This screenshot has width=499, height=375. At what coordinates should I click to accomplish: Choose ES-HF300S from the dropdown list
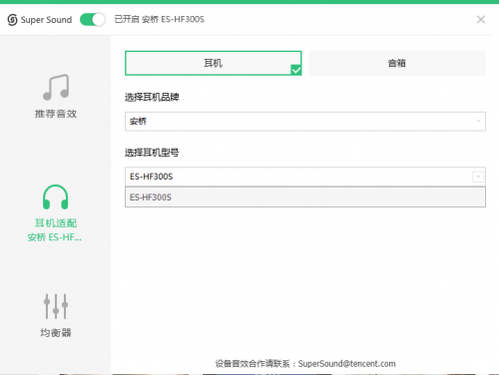coord(305,197)
